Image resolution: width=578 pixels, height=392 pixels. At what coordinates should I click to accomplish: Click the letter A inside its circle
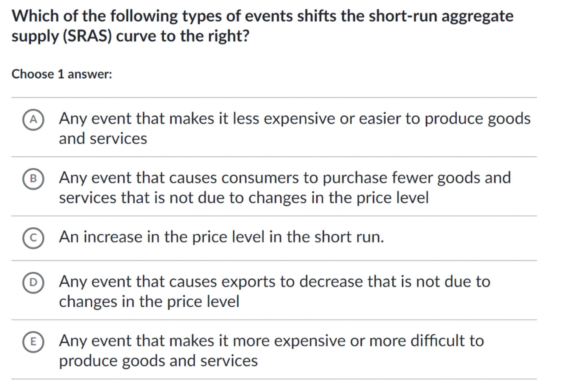click(x=33, y=120)
